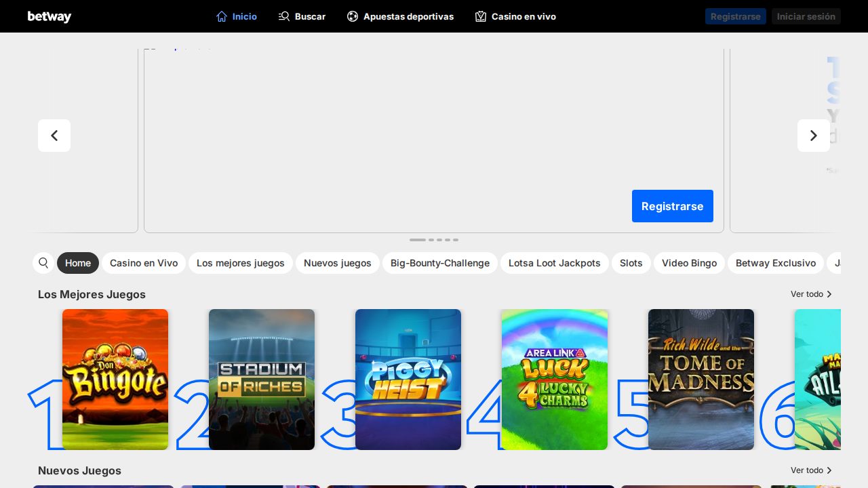Image resolution: width=868 pixels, height=488 pixels.
Task: Click Los Mejores Juegos heading
Action: coord(92,294)
